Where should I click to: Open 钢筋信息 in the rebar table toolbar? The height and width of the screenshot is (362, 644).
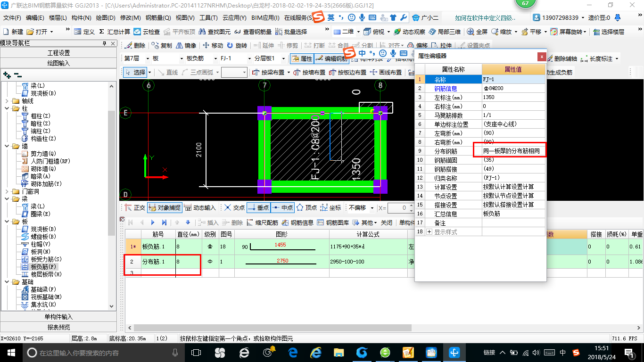tap(297, 222)
